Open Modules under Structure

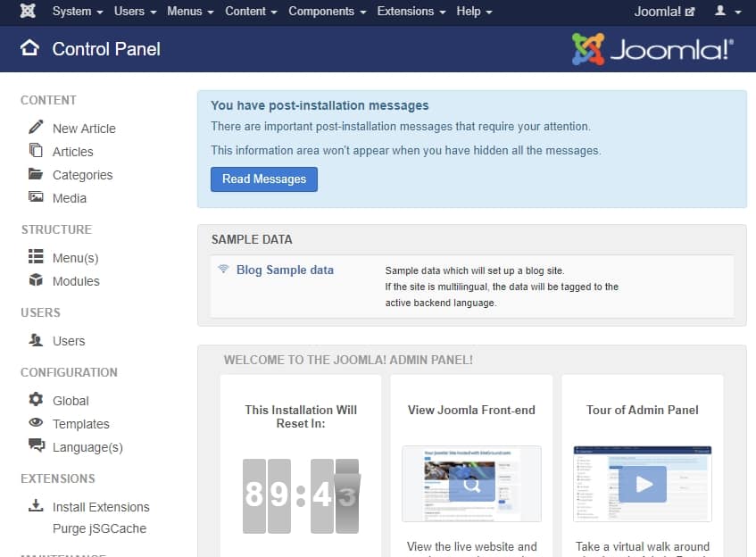tap(76, 281)
